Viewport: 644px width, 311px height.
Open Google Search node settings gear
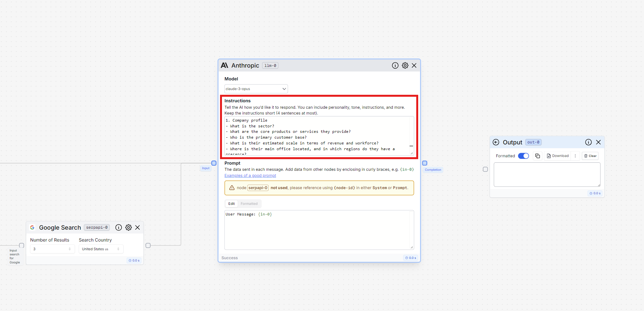click(x=129, y=227)
